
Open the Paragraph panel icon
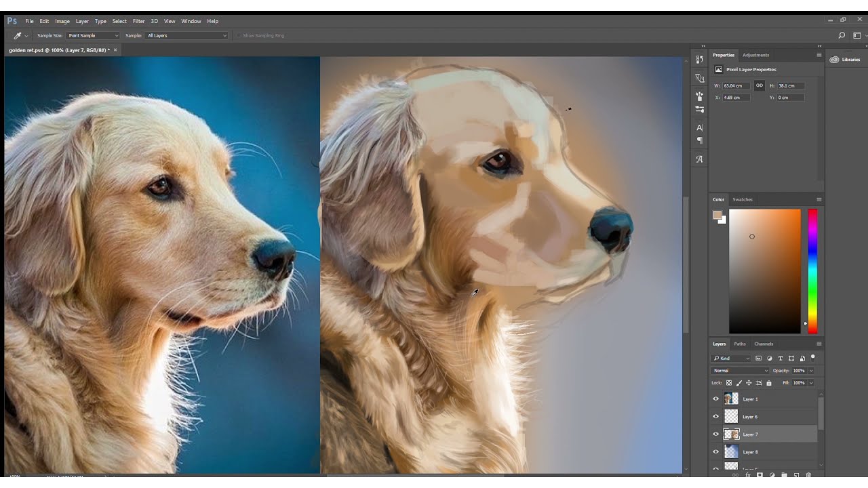point(700,140)
